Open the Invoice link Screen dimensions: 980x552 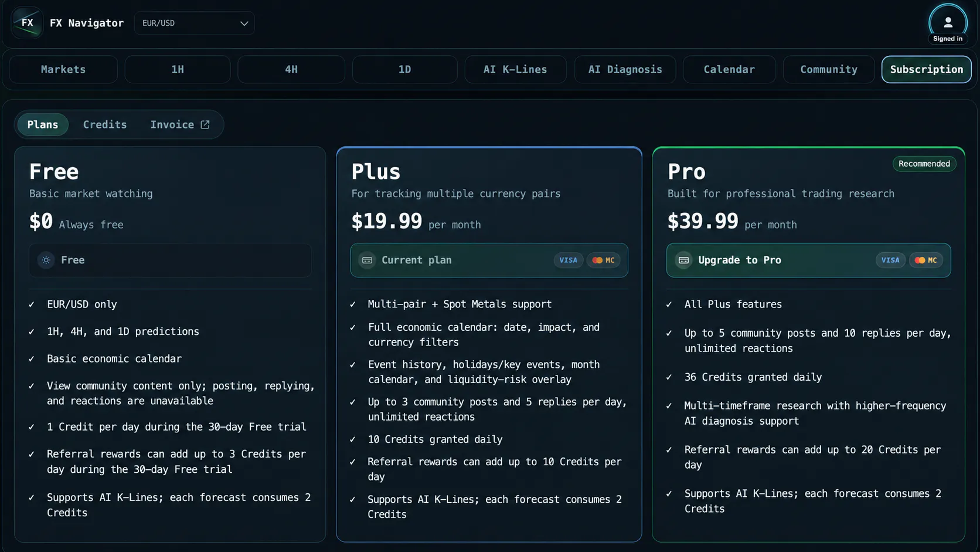click(179, 124)
